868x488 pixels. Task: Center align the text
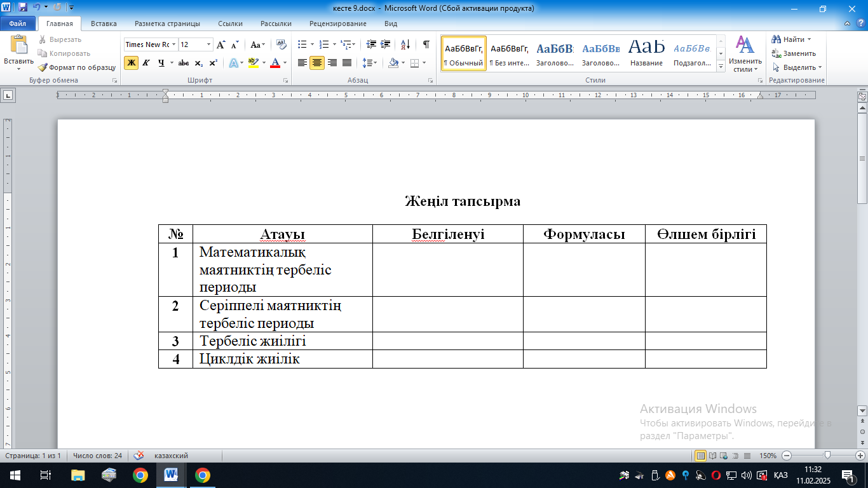[x=317, y=63]
